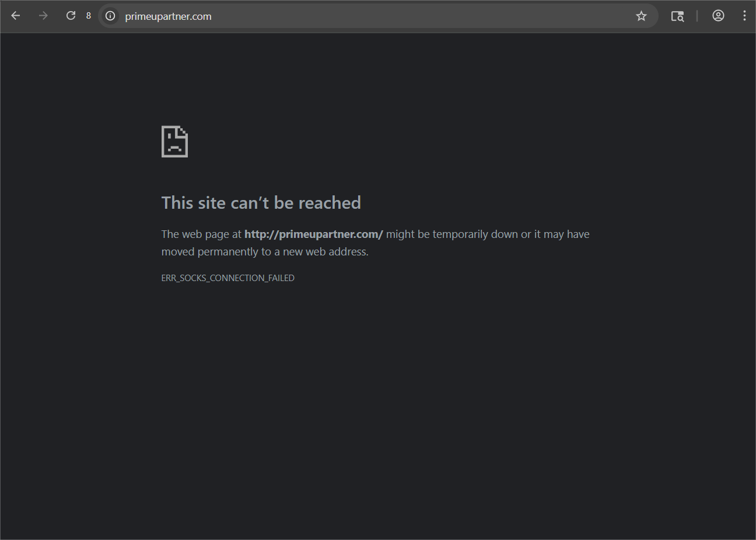The image size is (756, 540).
Task: Click the forward navigation arrow
Action: click(43, 16)
